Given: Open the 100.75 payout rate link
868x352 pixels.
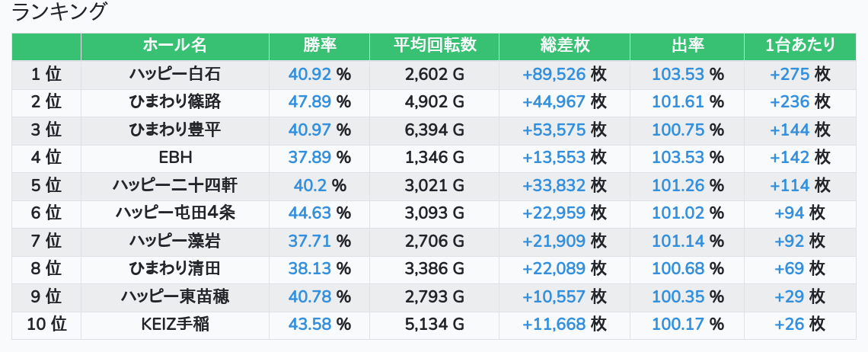Looking at the screenshot, I should point(678,130).
